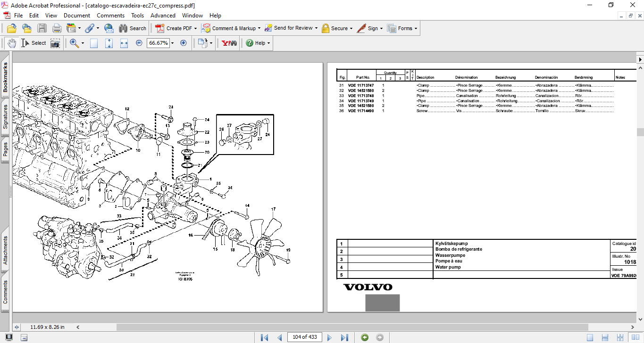The height and width of the screenshot is (343, 644).
Task: Click the Fit Width icon
Action: click(124, 43)
